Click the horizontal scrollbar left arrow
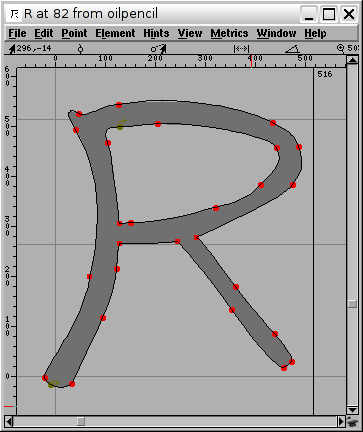Viewport: 363px width, 432px height. (9, 421)
